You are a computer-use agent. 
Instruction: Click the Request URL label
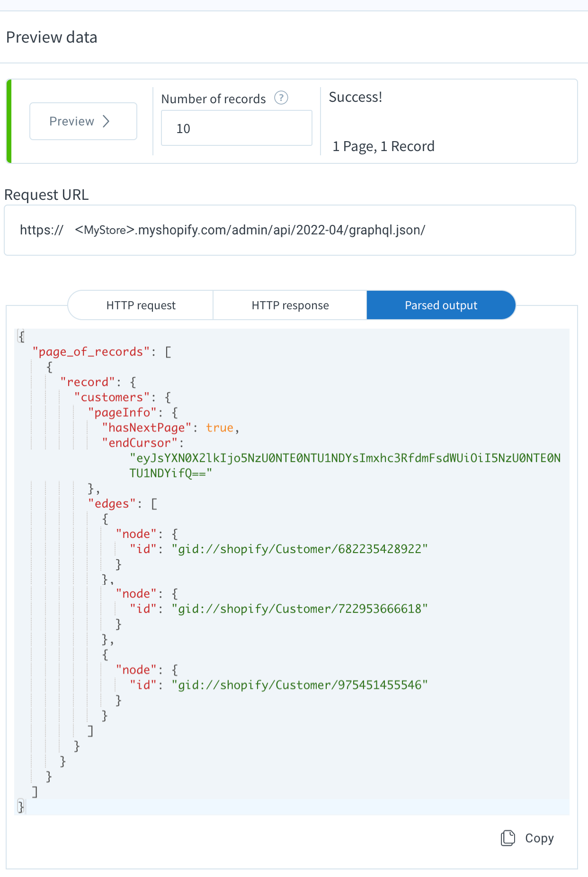46,195
